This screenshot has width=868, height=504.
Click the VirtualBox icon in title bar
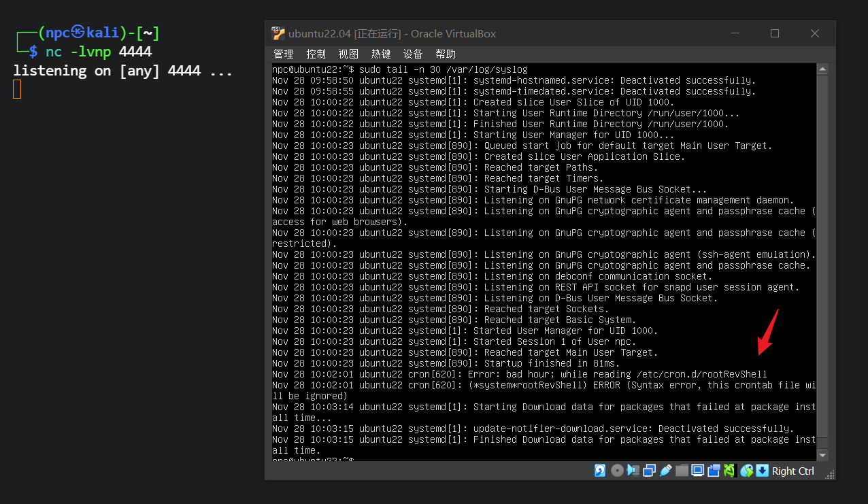(278, 33)
